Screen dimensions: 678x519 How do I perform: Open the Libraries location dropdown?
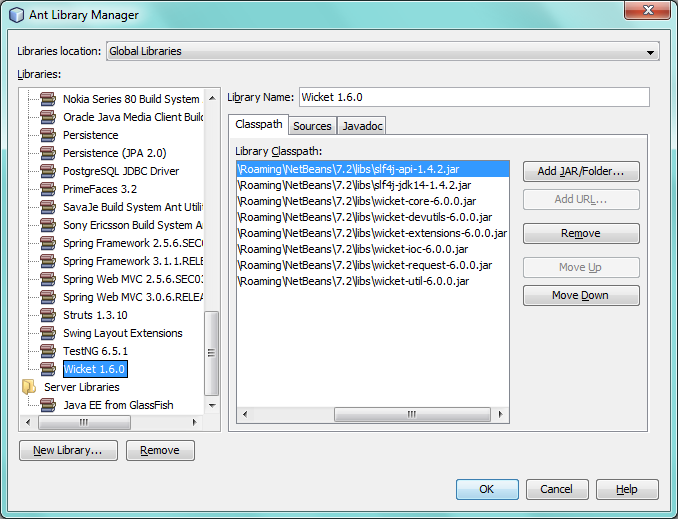tap(651, 51)
